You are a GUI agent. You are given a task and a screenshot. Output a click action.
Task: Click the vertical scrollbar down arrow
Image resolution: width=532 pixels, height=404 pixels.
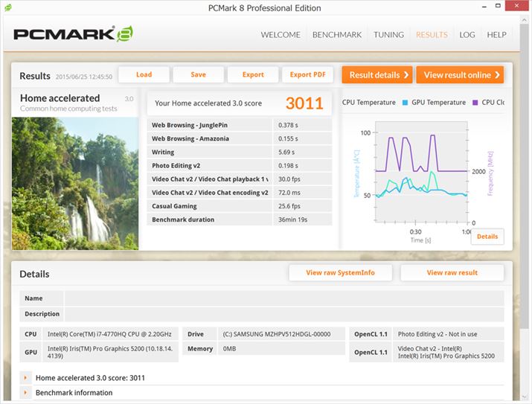(524, 397)
